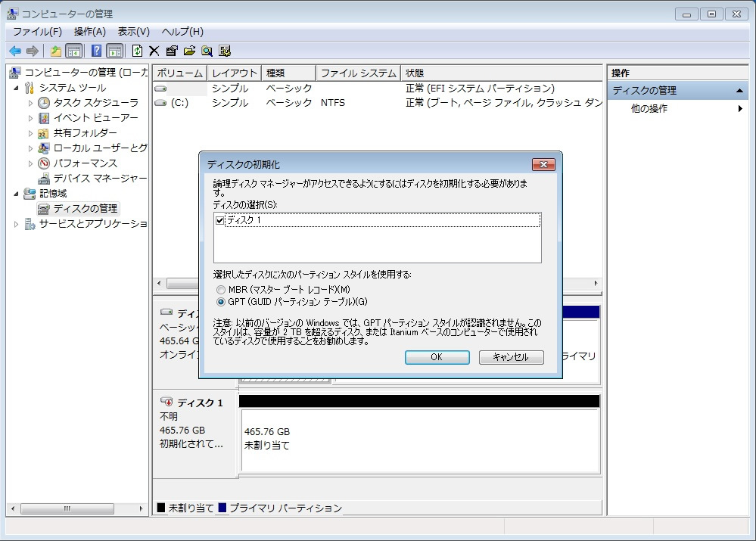Open the ファイル(F) menu
Image resolution: width=756 pixels, height=541 pixels.
coord(37,32)
